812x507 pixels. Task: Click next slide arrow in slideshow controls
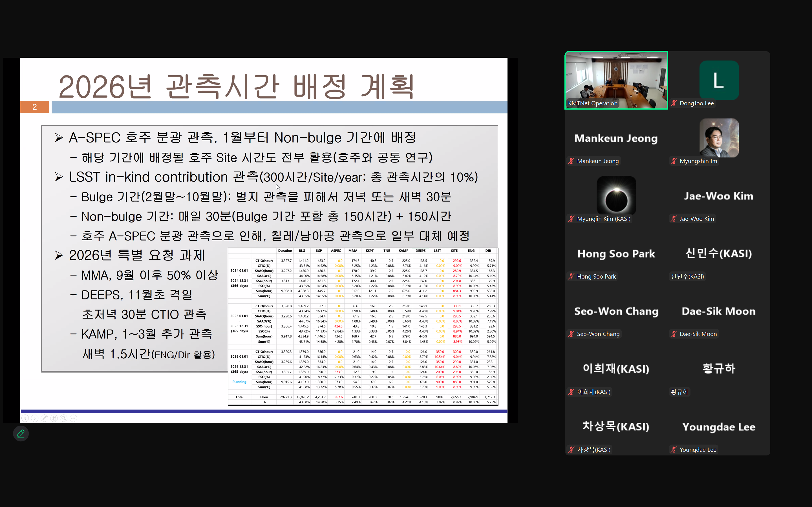(x=35, y=418)
